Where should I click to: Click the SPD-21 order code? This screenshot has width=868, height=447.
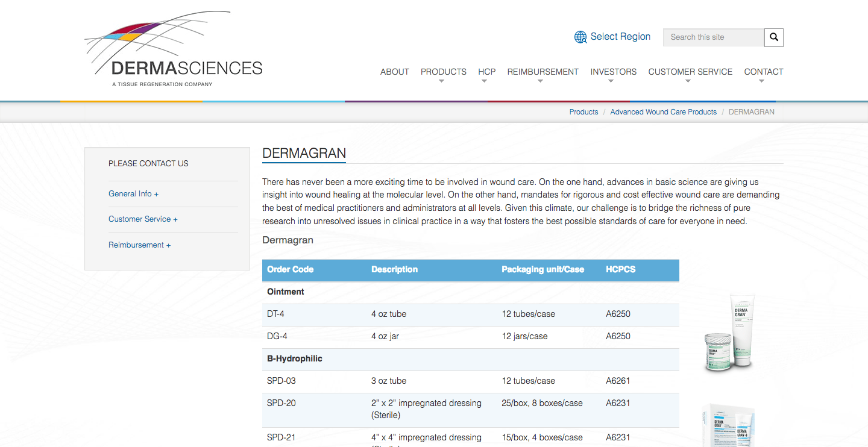(x=281, y=437)
